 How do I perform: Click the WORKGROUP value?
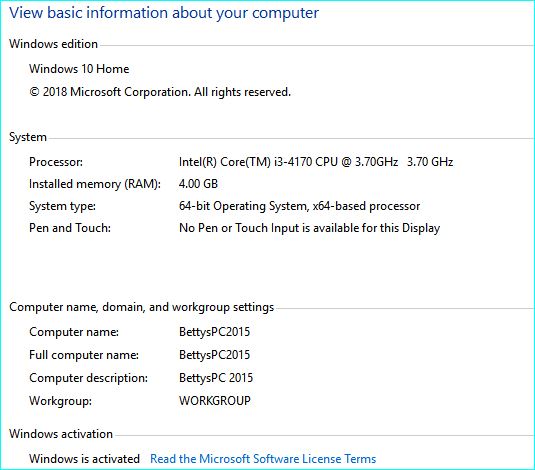tap(215, 400)
